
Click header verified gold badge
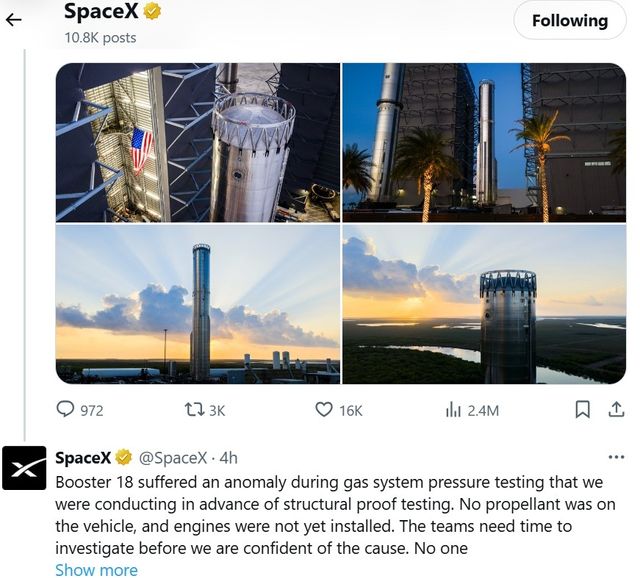point(153,12)
